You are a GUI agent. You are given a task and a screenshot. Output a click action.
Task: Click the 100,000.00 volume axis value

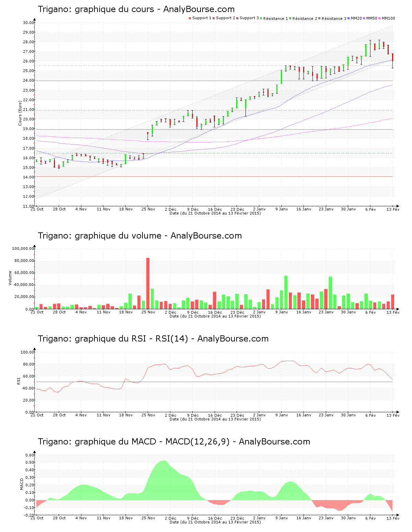tap(23, 248)
